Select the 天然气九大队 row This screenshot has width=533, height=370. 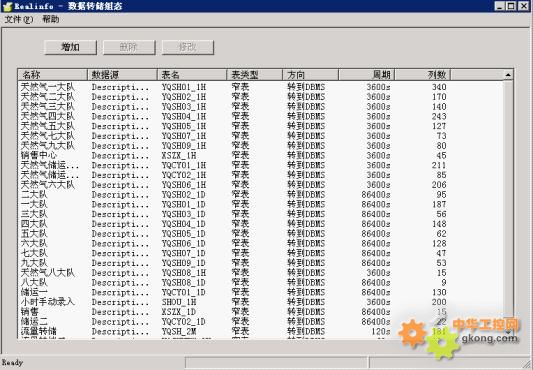pyautogui.click(x=260, y=146)
